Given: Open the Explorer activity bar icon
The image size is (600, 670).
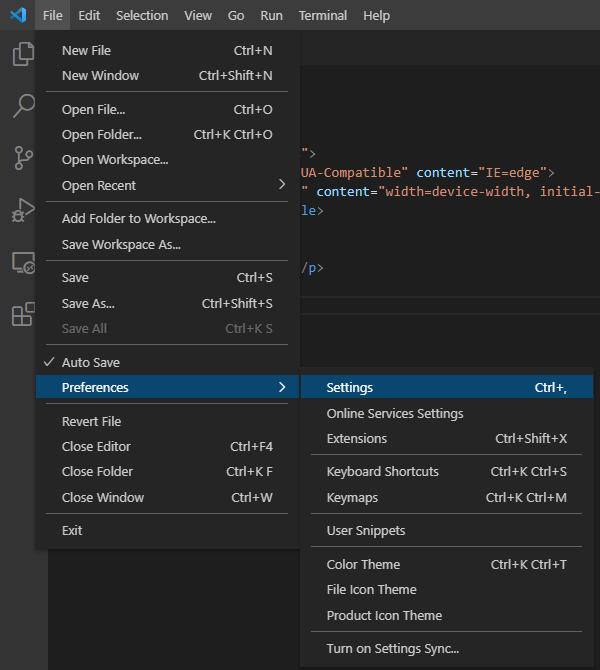Looking at the screenshot, I should pyautogui.click(x=23, y=54).
